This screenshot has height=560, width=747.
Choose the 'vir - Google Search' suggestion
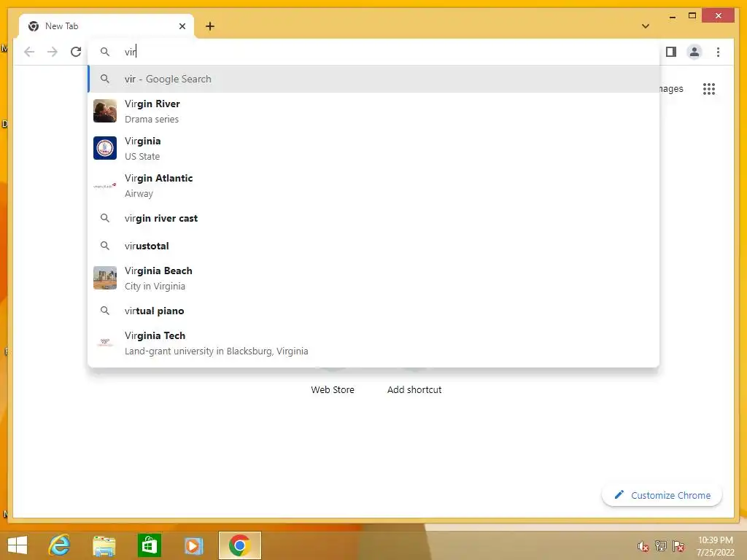373,79
